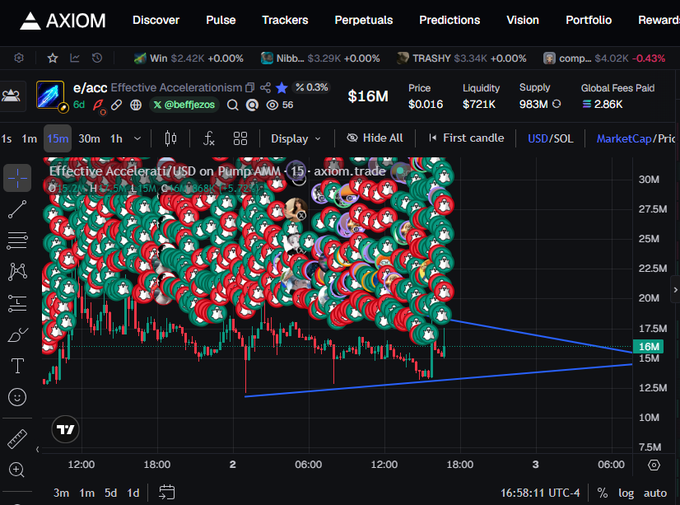This screenshot has width=680, height=505.
Task: Select the XABCD pattern tool
Action: click(17, 272)
